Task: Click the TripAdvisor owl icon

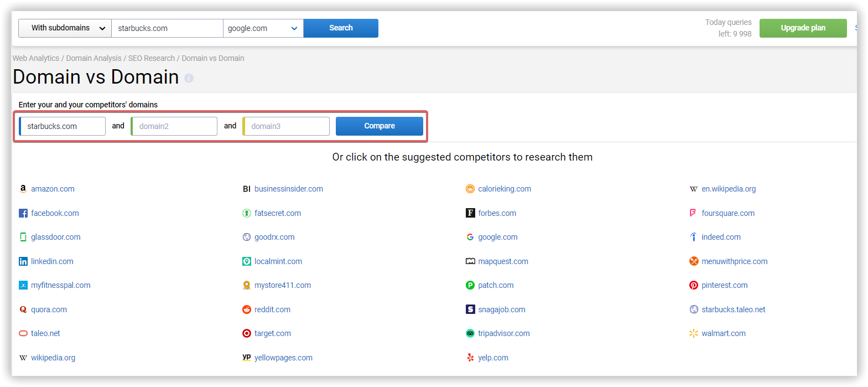Action: (x=470, y=333)
